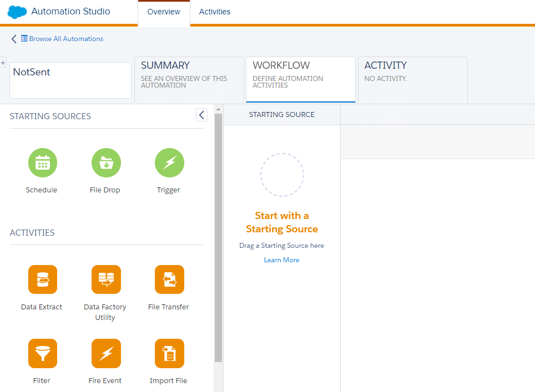
Task: Click the 'Data Factory Utility' label text
Action: click(105, 312)
